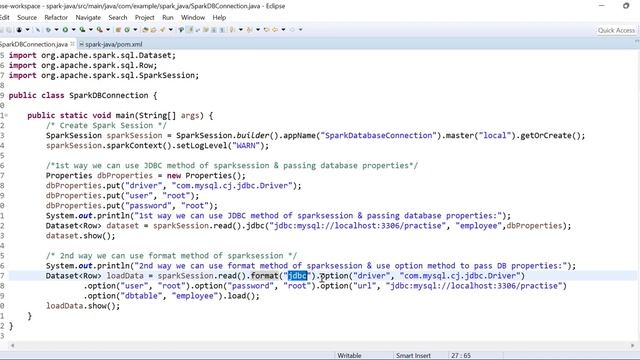Image resolution: width=640 pixels, height=360 pixels.
Task: Minimize the Eclipse window
Action: 602,6
